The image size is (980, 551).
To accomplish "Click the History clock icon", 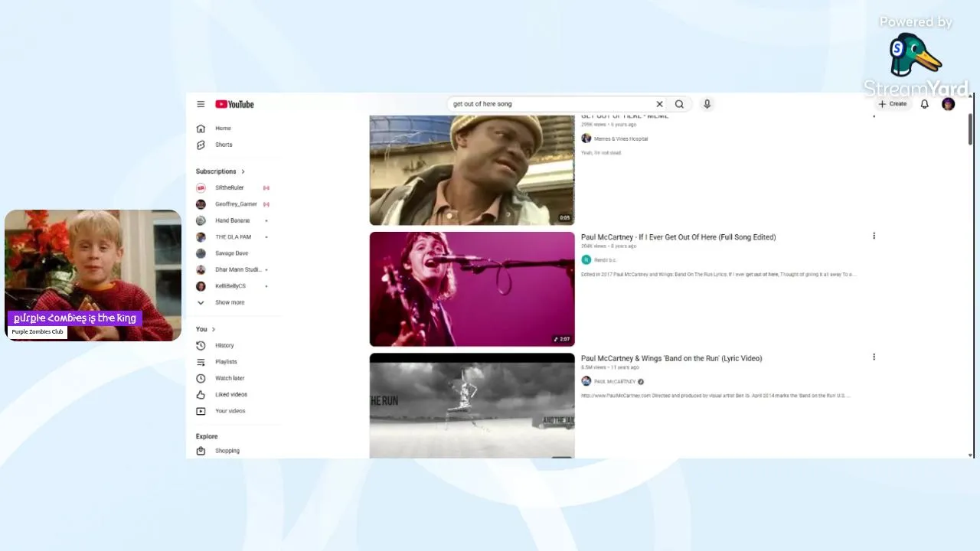I will 201,346.
